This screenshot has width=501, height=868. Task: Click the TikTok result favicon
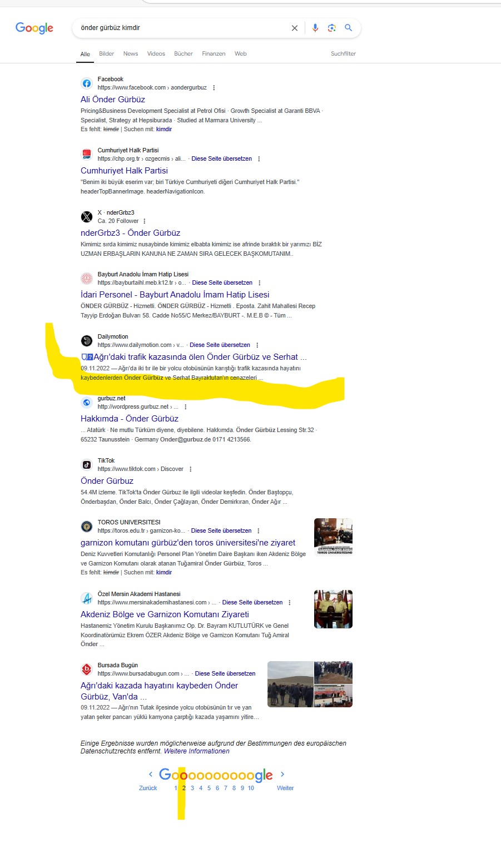[87, 465]
